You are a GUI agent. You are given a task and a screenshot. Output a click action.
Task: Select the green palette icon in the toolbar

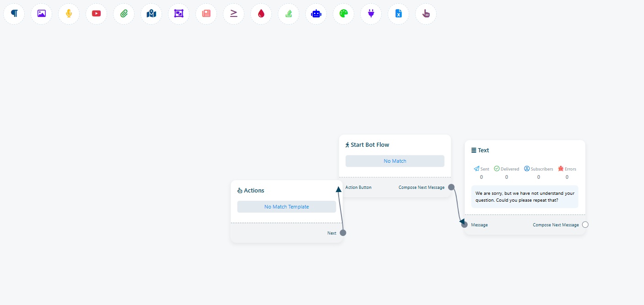[x=344, y=14]
